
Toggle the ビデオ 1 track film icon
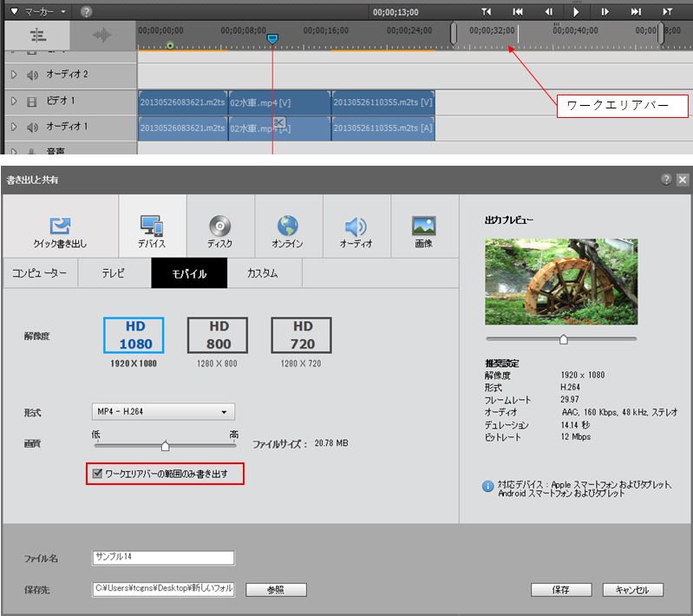(32, 102)
